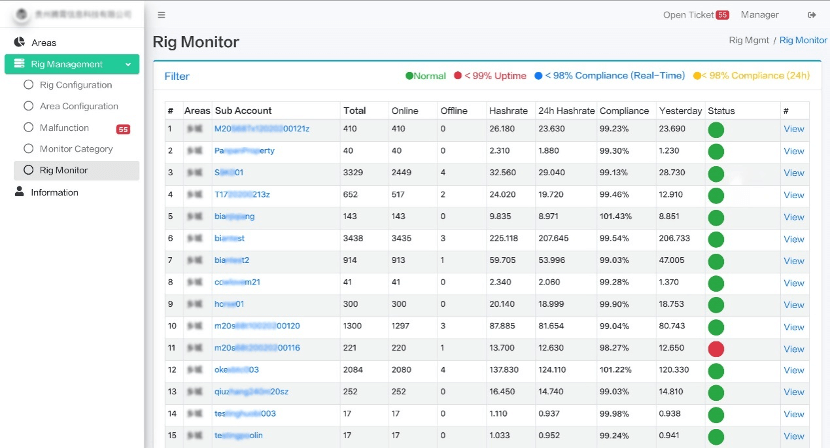Expand the Filter panel
The image size is (830, 448).
click(177, 76)
